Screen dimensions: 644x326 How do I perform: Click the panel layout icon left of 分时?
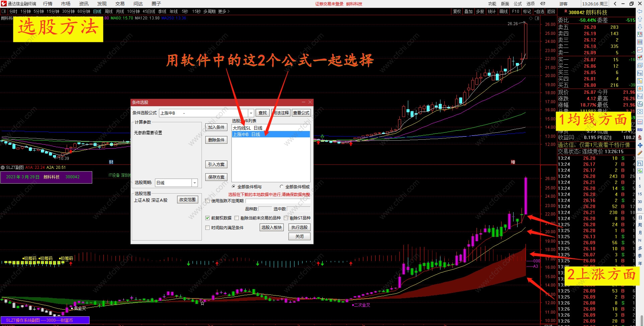point(4,11)
